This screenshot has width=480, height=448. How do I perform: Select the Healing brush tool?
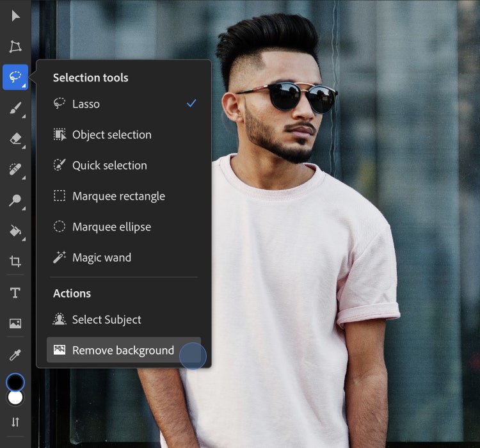[15, 169]
